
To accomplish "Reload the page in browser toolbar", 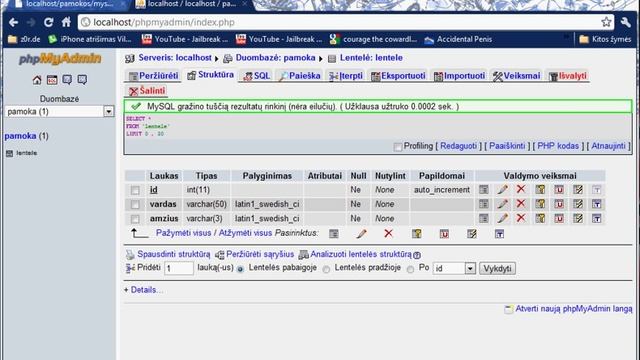I will (x=49, y=22).
